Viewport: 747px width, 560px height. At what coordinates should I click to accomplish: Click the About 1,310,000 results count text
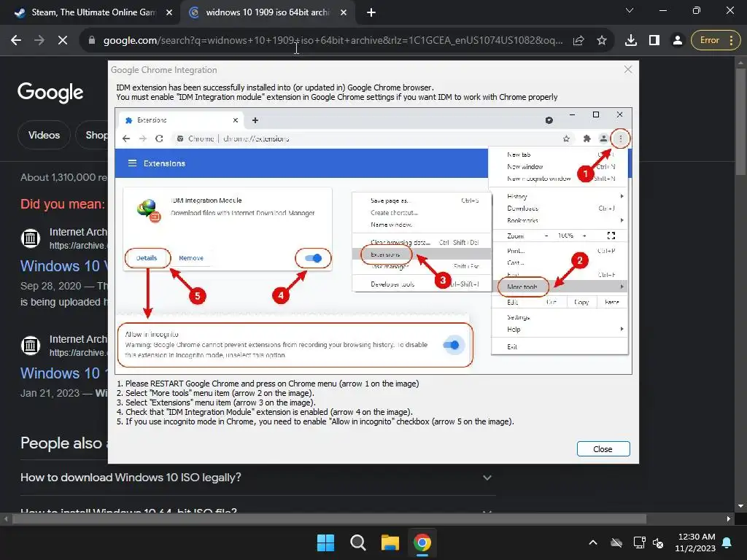[64, 177]
